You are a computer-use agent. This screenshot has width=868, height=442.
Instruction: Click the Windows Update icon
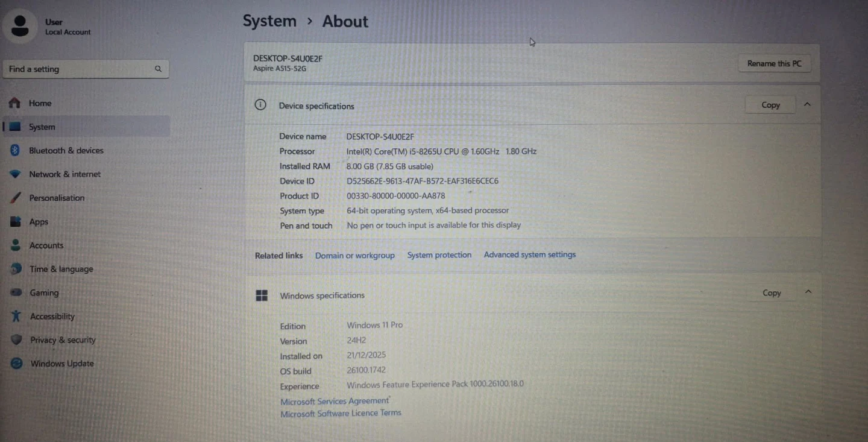click(x=17, y=364)
